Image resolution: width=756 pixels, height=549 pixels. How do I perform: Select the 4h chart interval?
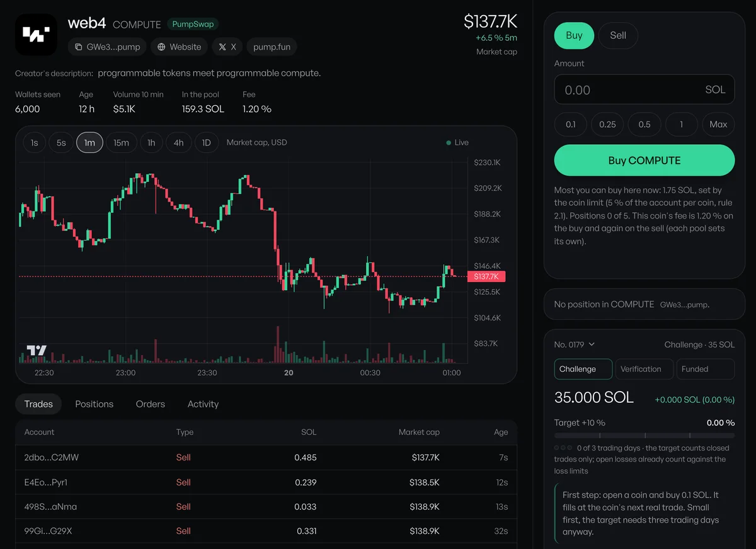tap(179, 143)
